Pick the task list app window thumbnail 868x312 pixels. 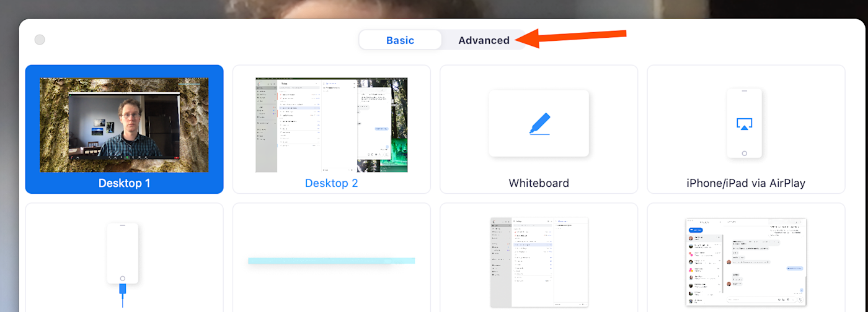539,262
